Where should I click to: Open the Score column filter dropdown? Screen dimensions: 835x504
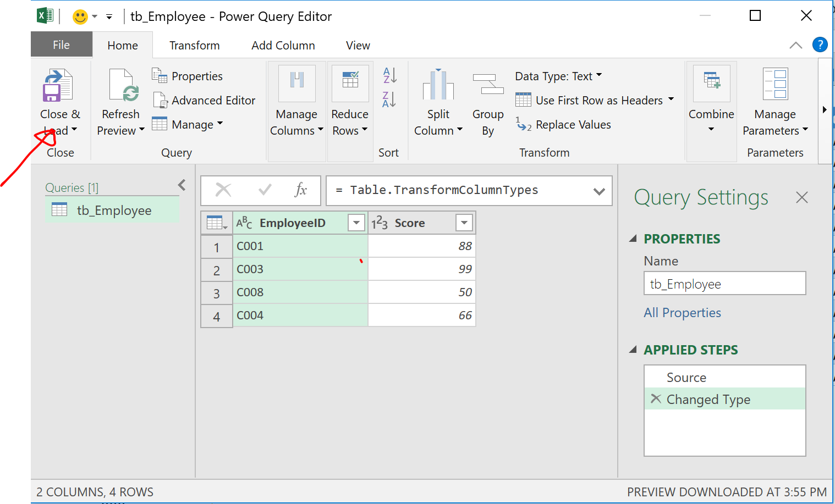tap(464, 223)
